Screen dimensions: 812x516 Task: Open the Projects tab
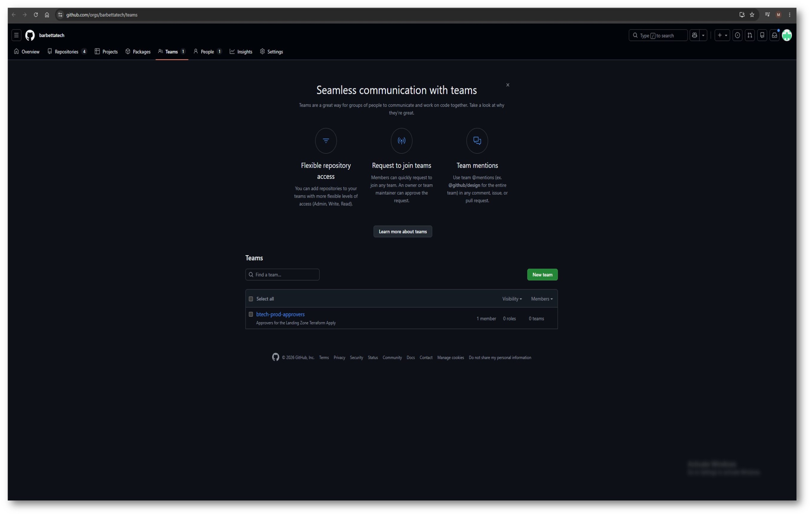pos(106,52)
